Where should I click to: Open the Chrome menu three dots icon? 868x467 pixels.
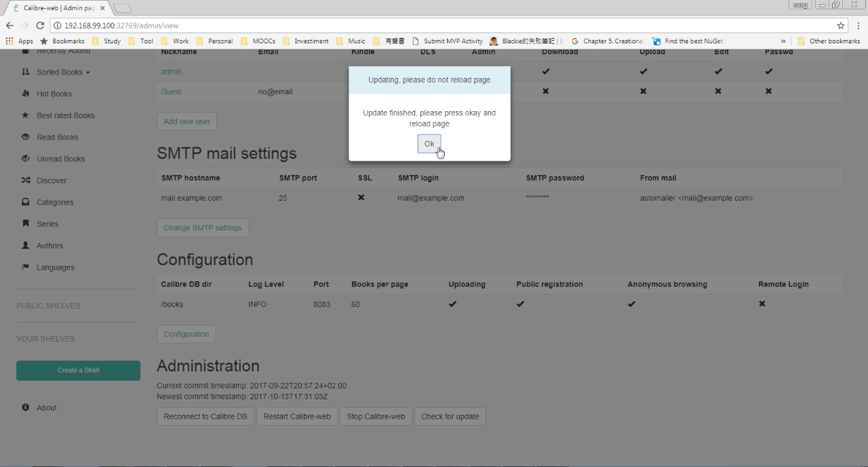859,25
